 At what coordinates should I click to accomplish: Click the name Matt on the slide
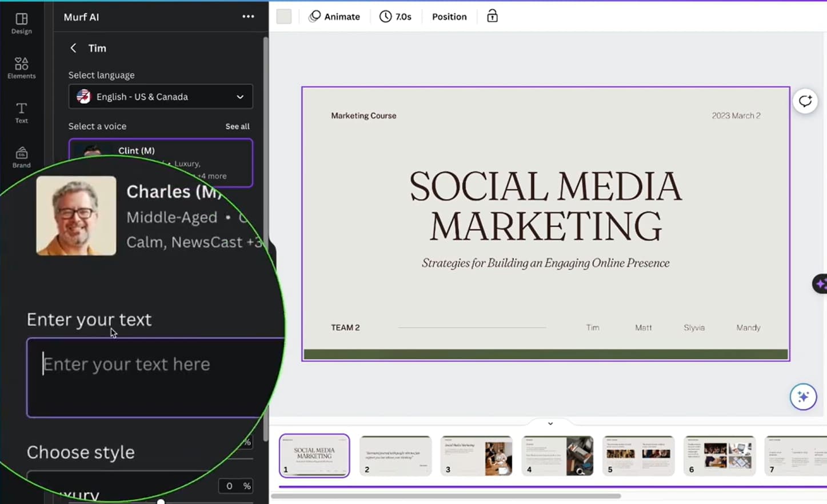point(644,327)
